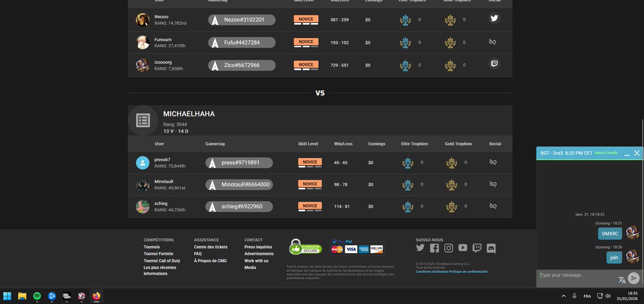The image size is (644, 304).
Task: Click the microphone tray icon
Action: (574, 296)
